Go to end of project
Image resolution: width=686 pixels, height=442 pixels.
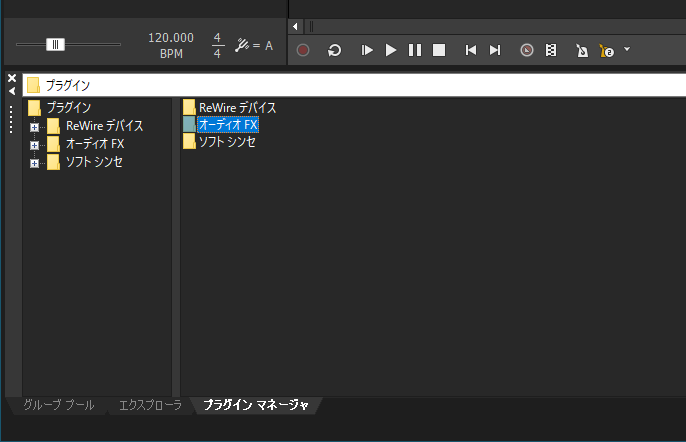(x=494, y=49)
